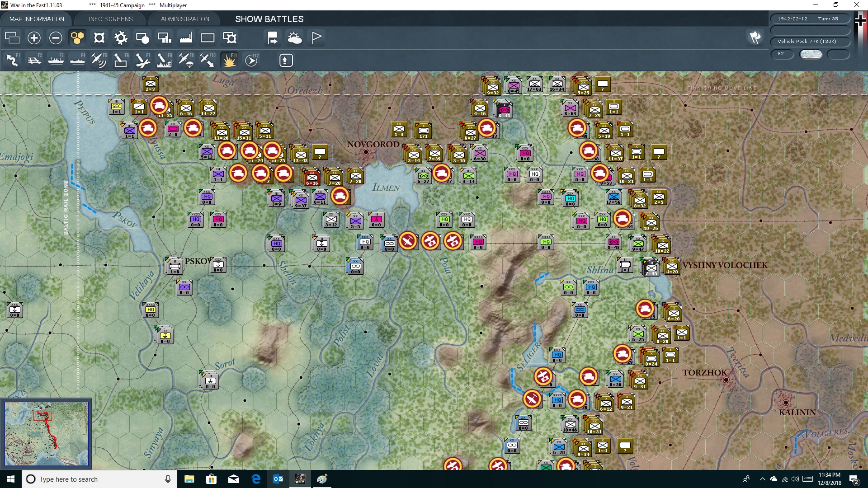Select F2 rail move mode
The width and height of the screenshot is (868, 488).
(x=34, y=60)
